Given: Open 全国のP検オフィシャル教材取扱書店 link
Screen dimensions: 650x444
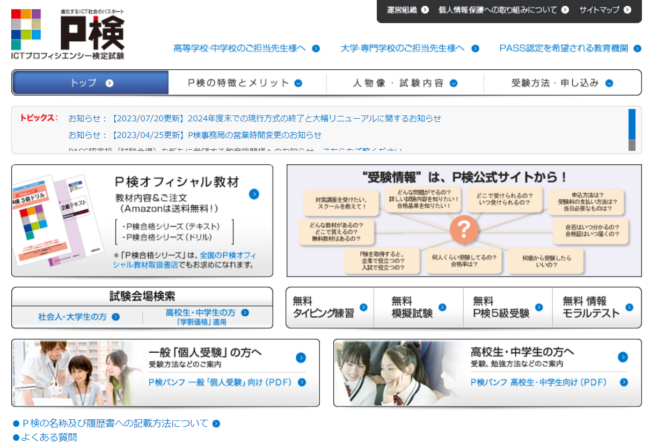Looking at the screenshot, I should point(185,260).
